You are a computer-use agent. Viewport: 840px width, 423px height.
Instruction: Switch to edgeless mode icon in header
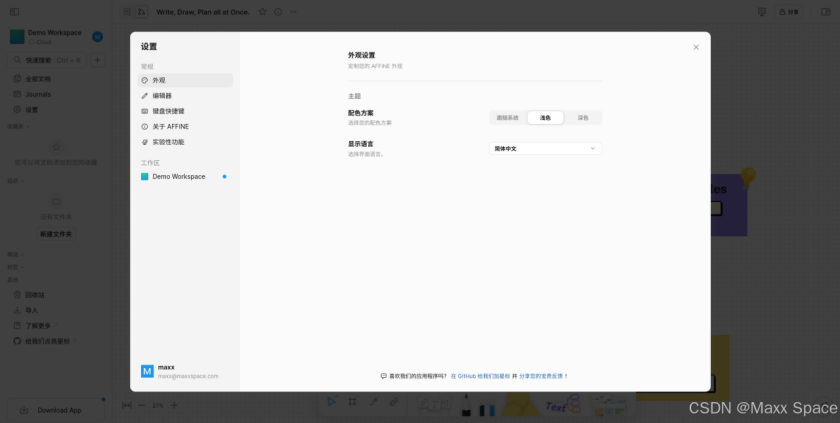(141, 12)
